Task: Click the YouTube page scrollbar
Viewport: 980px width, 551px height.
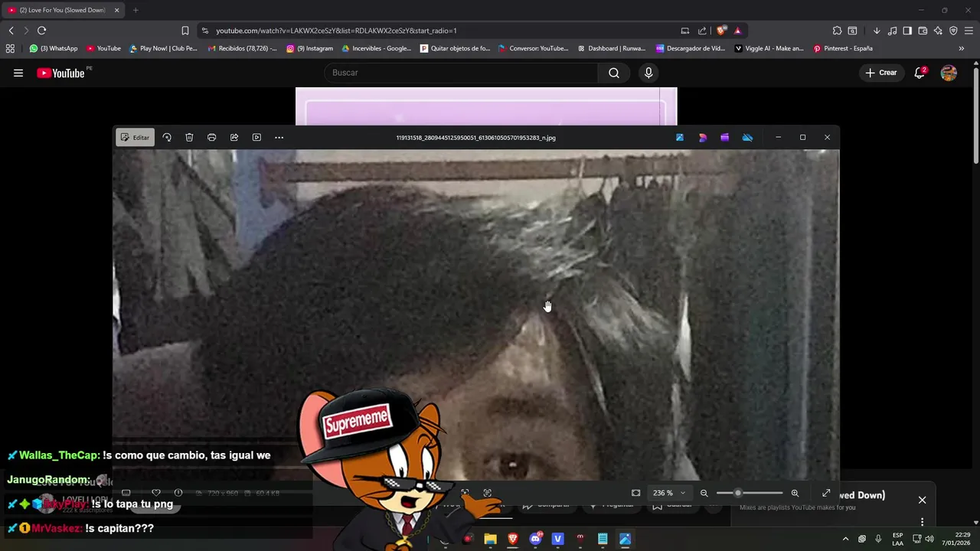Action: (976, 115)
